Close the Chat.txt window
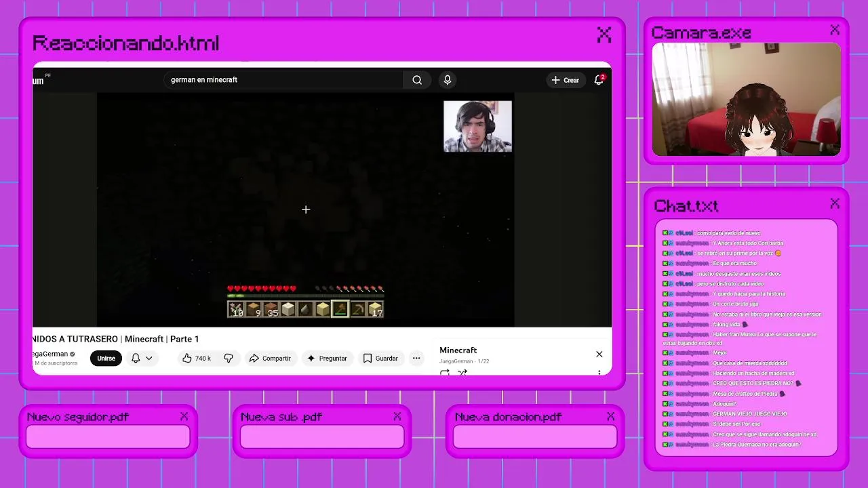 tap(835, 203)
